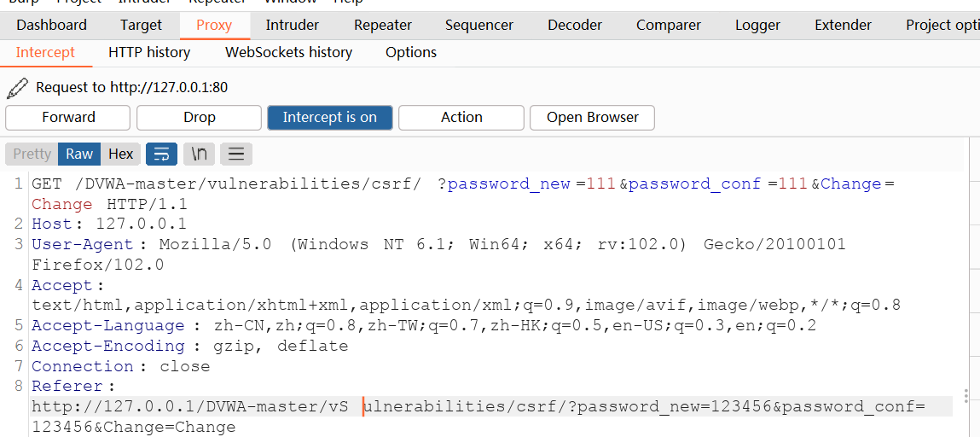This screenshot has width=980, height=437.
Task: Select the Intercept sub-tab
Action: [x=45, y=53]
